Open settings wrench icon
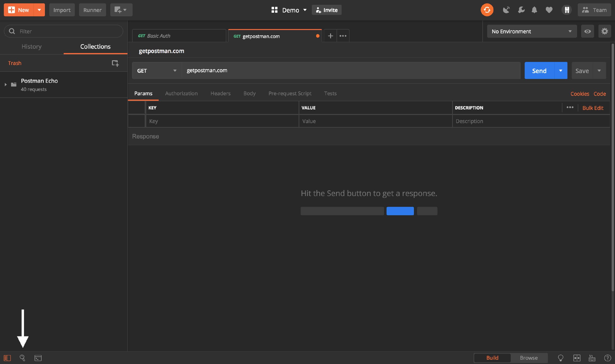The image size is (615, 364). point(521,10)
